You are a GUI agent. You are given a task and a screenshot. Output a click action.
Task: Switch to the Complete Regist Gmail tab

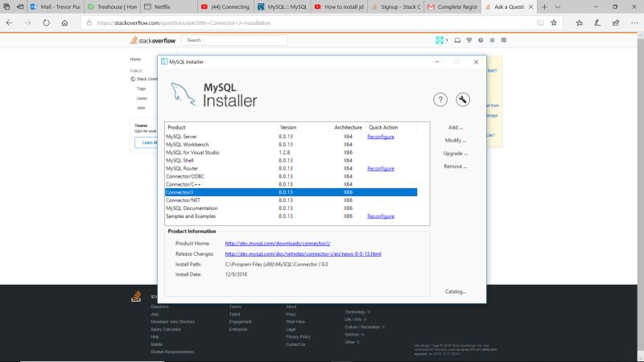point(452,7)
